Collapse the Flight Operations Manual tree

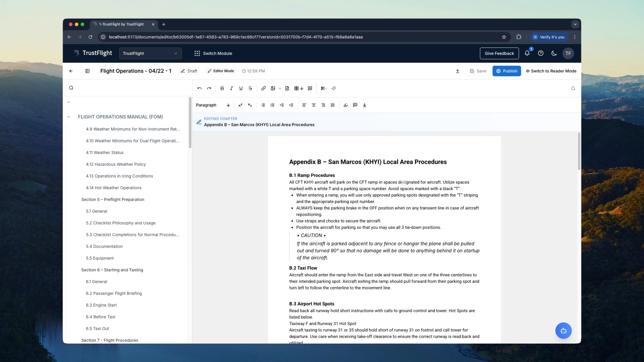tap(69, 117)
